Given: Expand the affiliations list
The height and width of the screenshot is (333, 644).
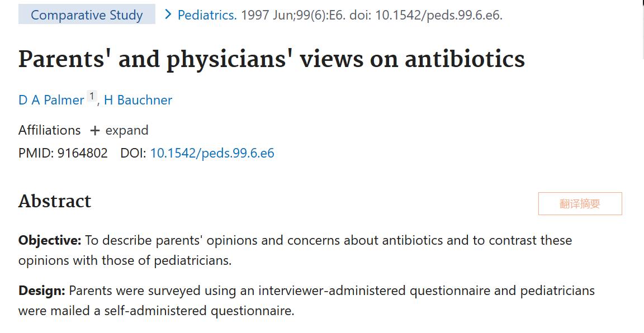Looking at the screenshot, I should coord(127,130).
